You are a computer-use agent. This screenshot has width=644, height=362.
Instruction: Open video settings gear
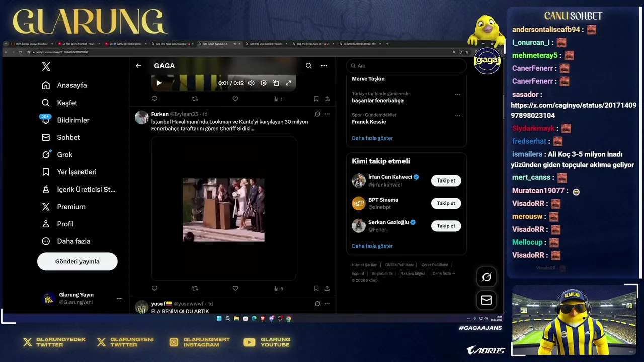263,83
